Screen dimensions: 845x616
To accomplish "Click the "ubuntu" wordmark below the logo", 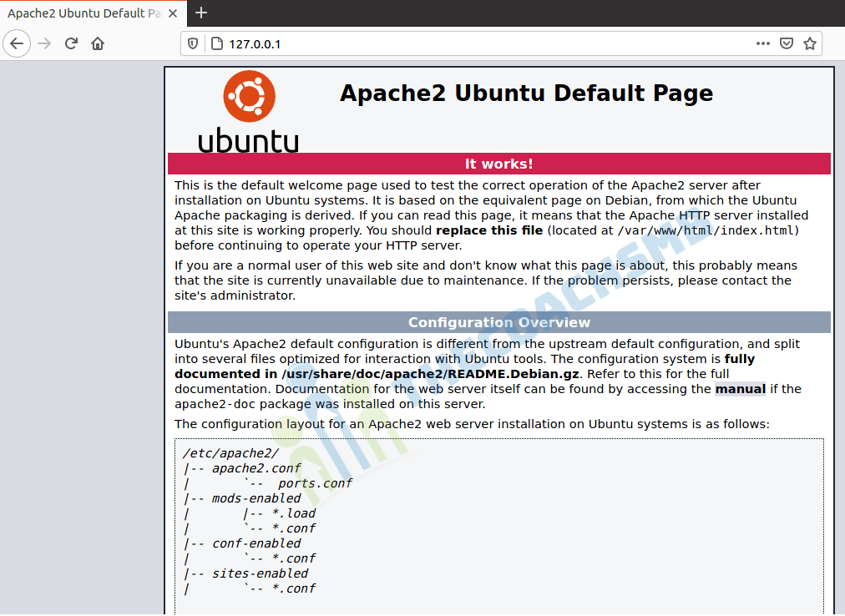I will point(249,140).
